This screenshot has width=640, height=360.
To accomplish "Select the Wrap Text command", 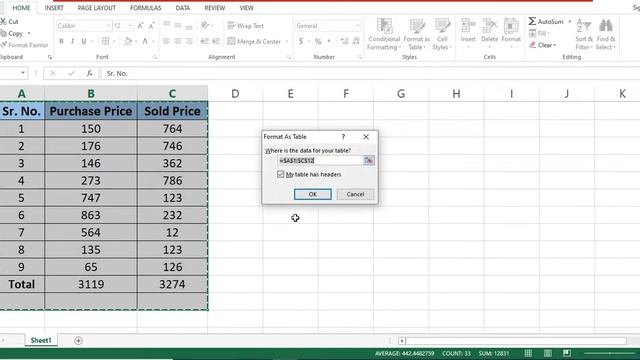I will click(245, 26).
